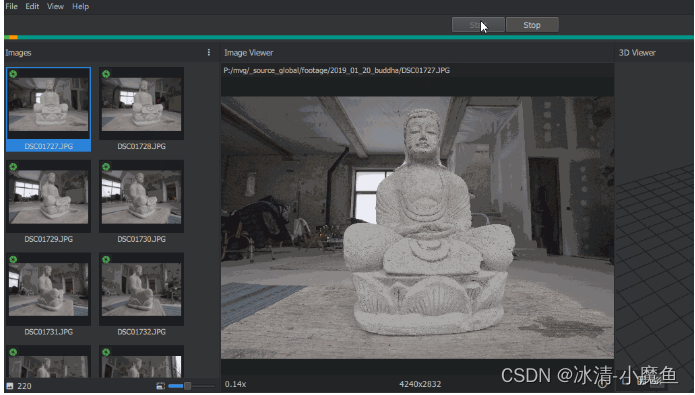Image resolution: width=695 pixels, height=395 pixels.
Task: Open the Help menu
Action: 81,6
